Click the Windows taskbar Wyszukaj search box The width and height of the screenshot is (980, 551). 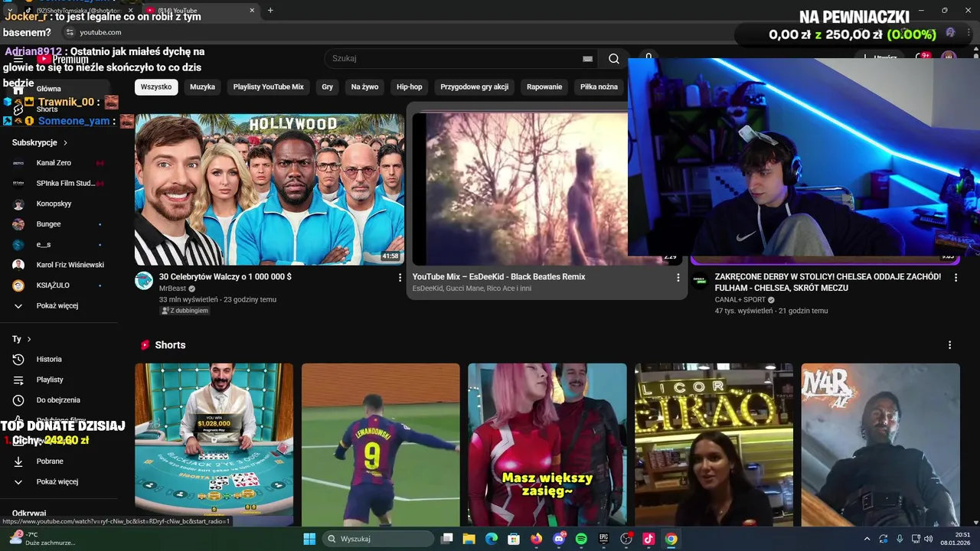pos(377,539)
